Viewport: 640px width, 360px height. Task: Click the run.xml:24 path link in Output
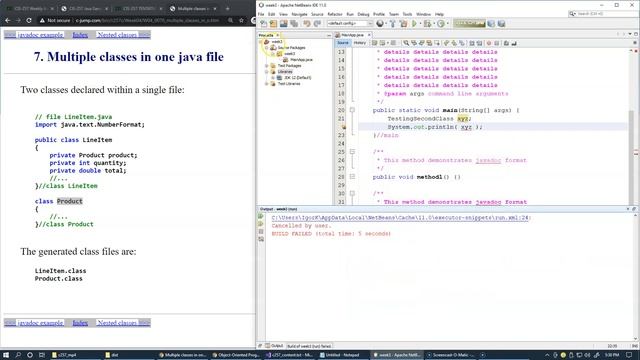coord(401,218)
